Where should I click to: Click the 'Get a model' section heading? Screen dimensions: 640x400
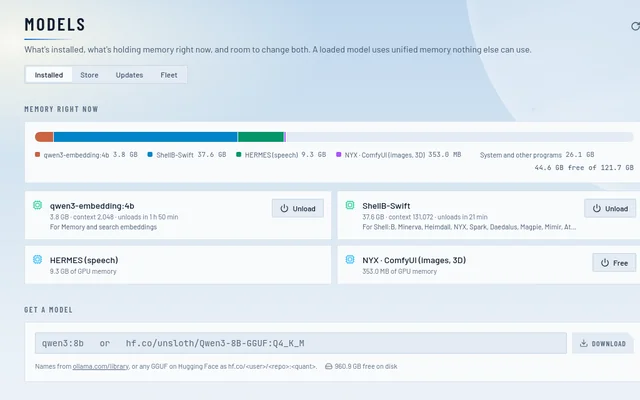pyautogui.click(x=48, y=310)
